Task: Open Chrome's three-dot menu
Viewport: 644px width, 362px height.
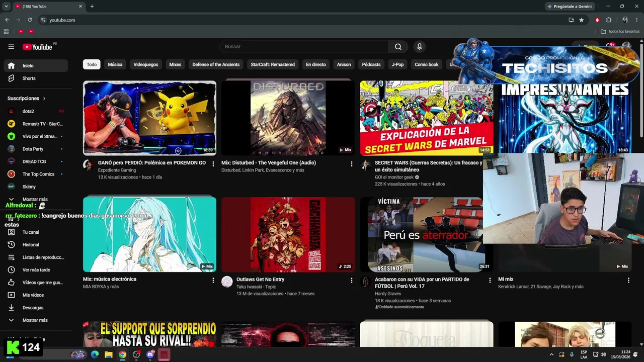Action: (637, 20)
